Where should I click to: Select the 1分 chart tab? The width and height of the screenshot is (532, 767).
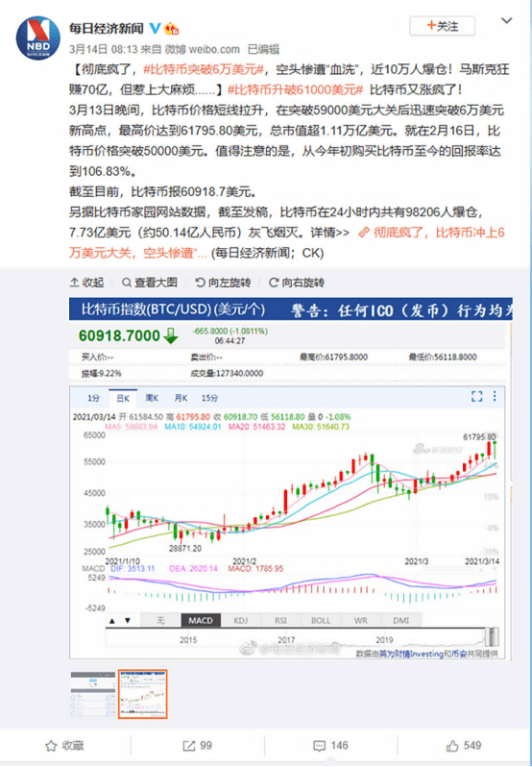point(93,398)
